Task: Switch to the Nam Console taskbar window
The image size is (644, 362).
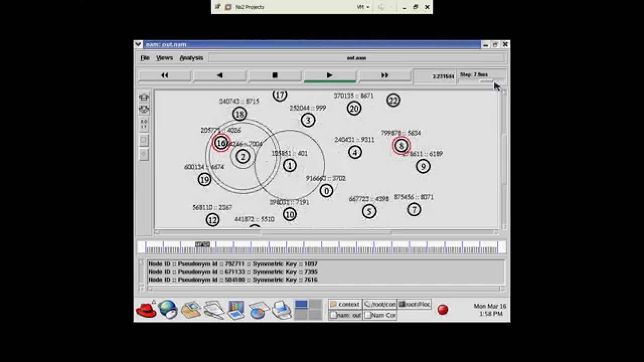Action: 380,315
